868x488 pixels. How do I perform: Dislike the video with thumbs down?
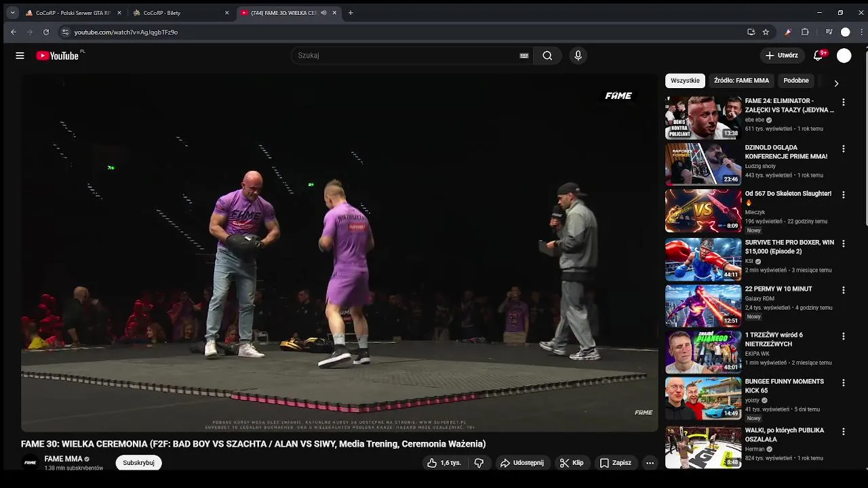point(479,463)
